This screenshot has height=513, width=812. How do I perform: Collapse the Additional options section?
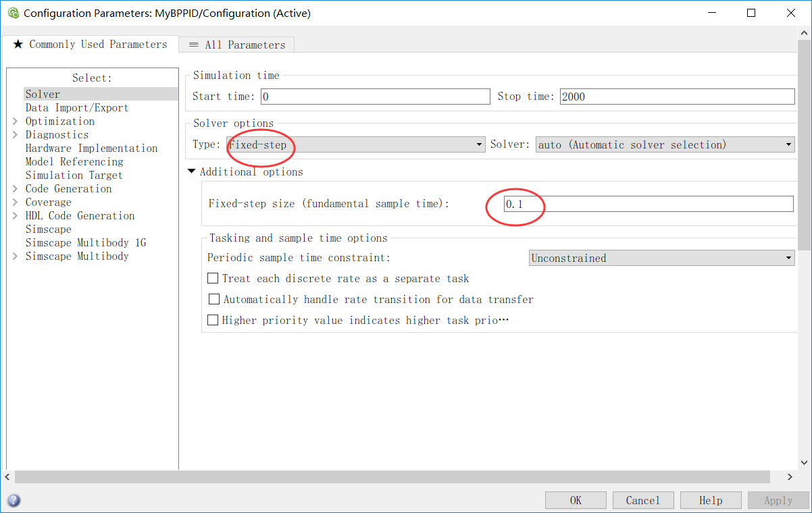click(x=193, y=172)
